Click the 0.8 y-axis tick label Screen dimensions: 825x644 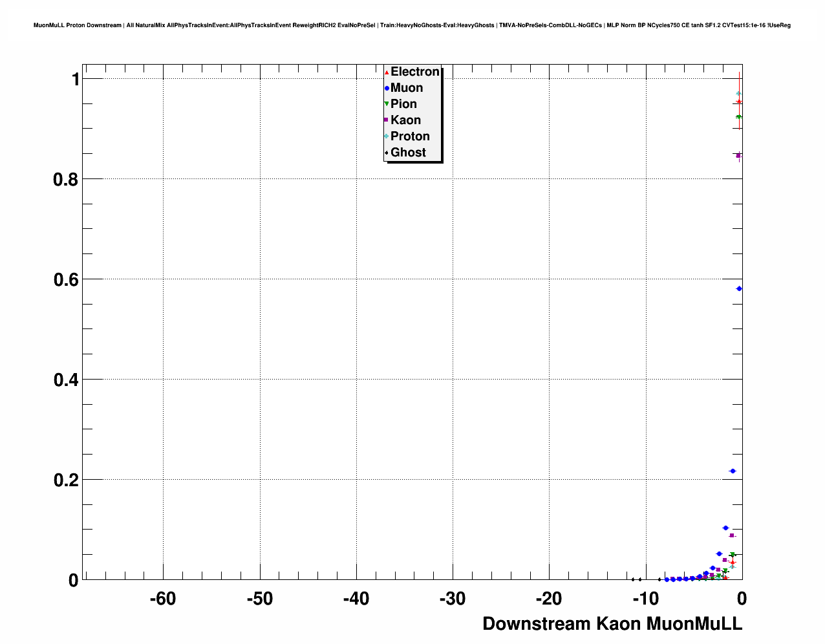coord(65,179)
